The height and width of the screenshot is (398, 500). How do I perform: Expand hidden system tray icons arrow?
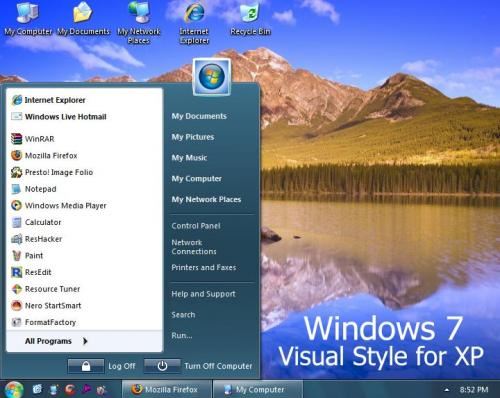[x=447, y=389]
